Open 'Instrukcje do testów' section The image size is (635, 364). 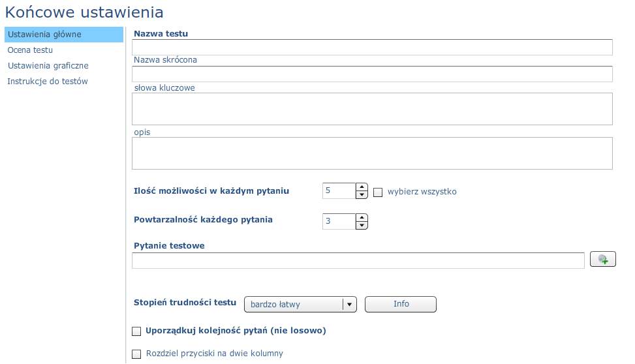(48, 82)
